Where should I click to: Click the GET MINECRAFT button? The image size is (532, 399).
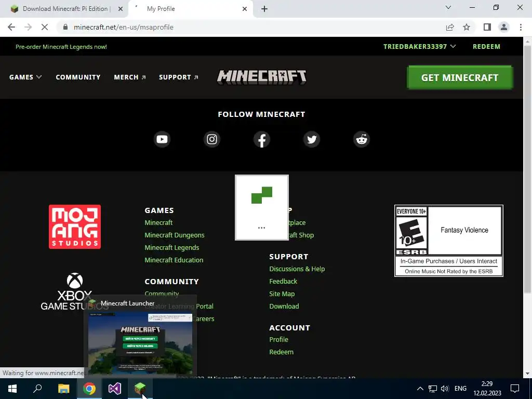click(460, 77)
